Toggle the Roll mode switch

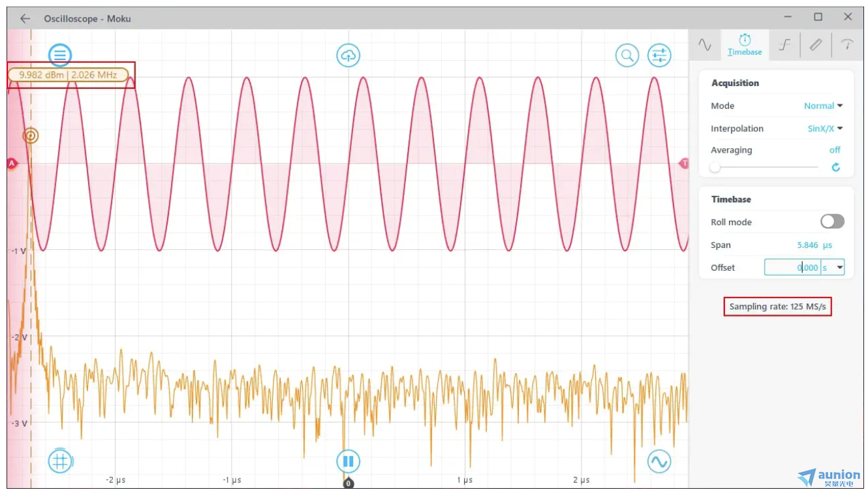[x=832, y=222]
